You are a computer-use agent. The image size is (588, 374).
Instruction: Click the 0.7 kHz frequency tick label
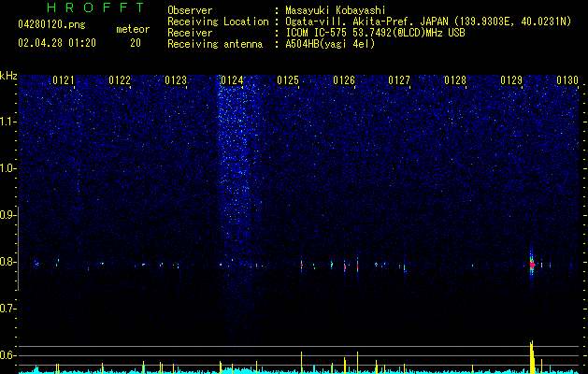point(7,309)
